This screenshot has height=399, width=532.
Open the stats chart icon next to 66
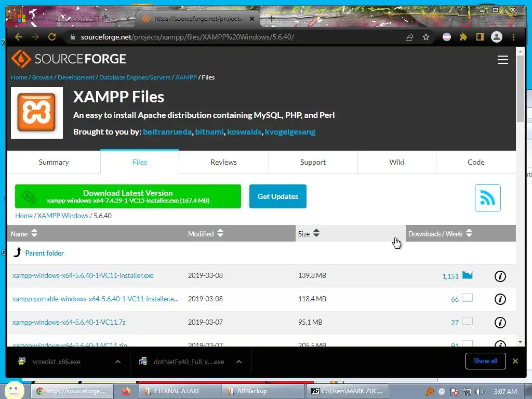[467, 298]
